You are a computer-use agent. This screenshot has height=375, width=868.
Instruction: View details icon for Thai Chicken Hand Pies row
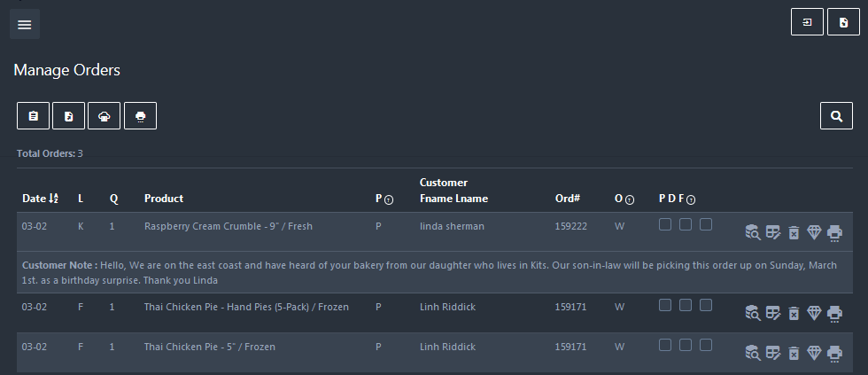[752, 313]
